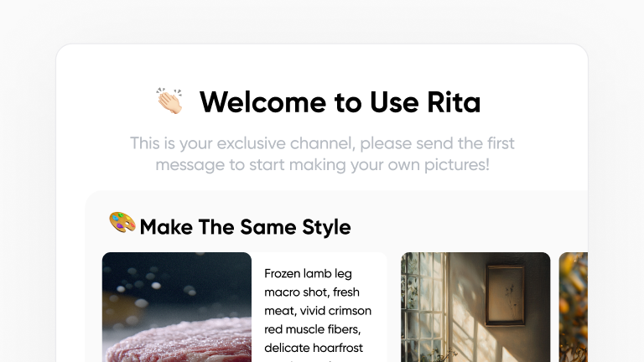
Task: Click the 'Make The Same Style' section title
Action: click(x=245, y=227)
